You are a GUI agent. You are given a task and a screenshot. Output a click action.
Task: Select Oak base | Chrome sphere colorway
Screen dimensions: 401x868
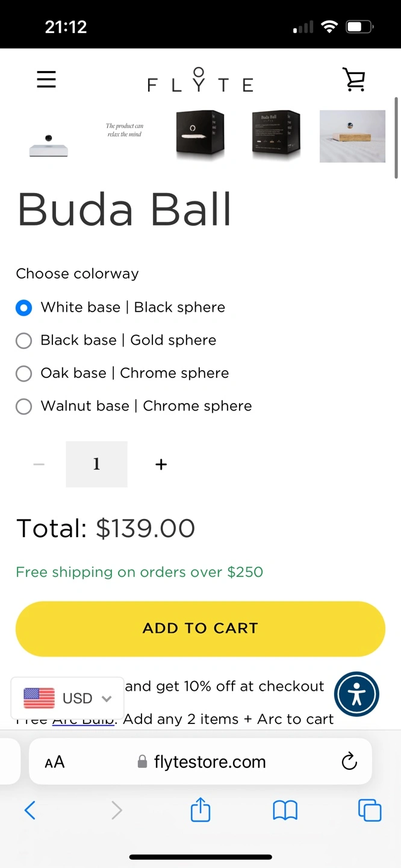pyautogui.click(x=23, y=374)
